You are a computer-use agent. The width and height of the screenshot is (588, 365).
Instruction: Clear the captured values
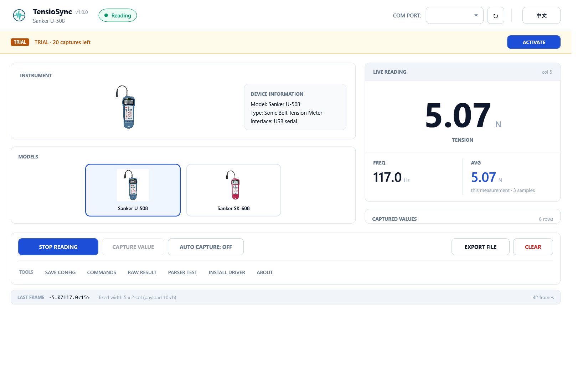(x=533, y=247)
